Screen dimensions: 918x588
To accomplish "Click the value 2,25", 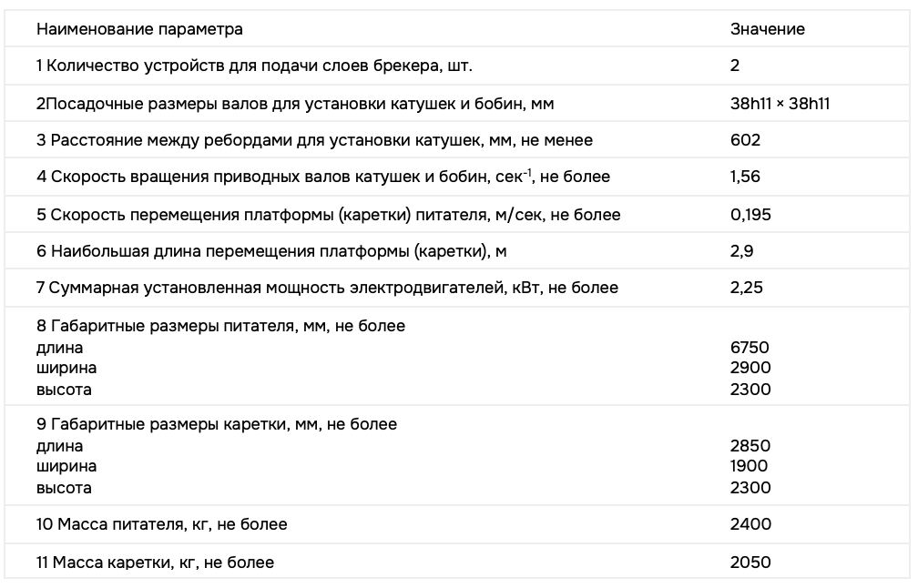I will (746, 288).
